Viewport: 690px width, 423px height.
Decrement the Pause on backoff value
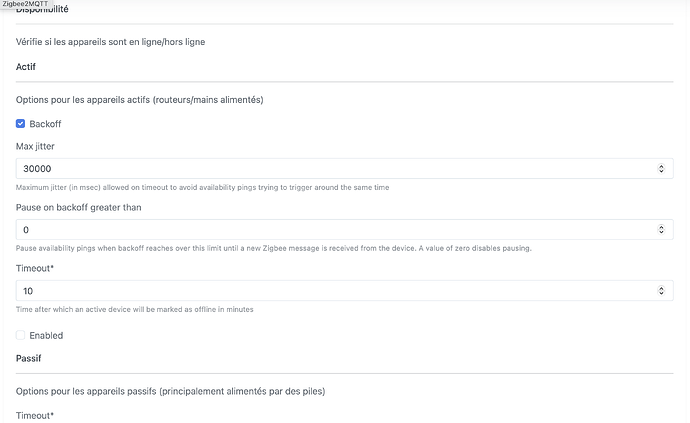(661, 234)
